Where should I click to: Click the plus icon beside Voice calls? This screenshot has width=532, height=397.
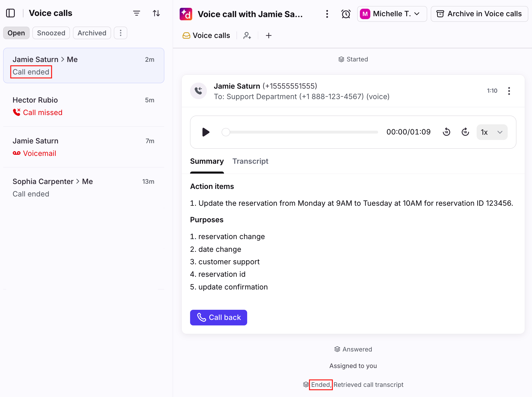tap(269, 35)
